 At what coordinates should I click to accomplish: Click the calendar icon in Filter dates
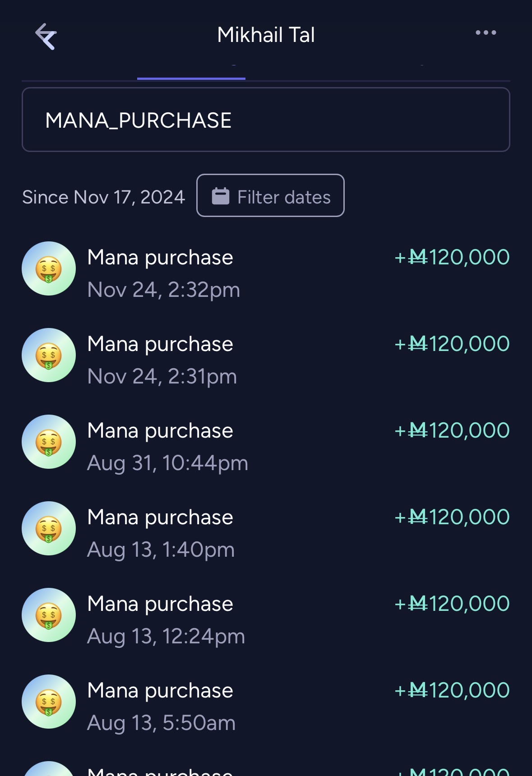tap(221, 196)
